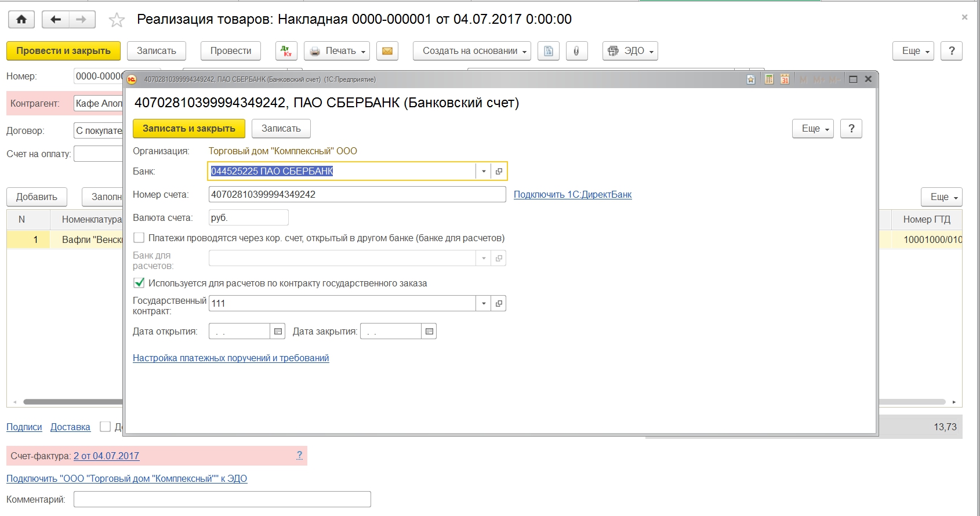Viewport: 980px width, 516px height.
Task: Click the Добавить row button
Action: pyautogui.click(x=37, y=197)
